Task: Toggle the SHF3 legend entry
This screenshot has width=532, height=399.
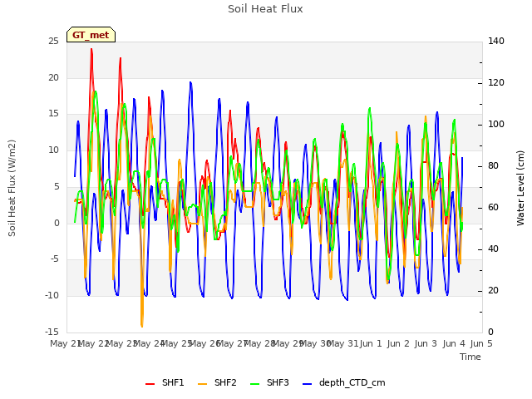Action: [269, 382]
